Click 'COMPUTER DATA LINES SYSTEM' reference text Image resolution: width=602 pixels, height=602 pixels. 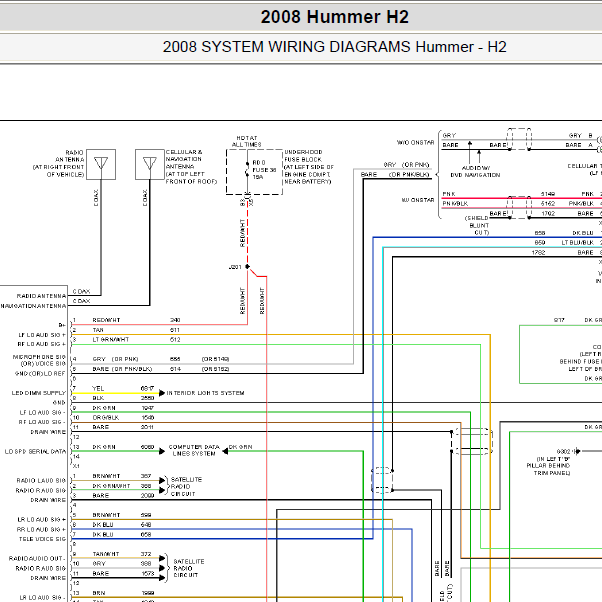click(194, 450)
